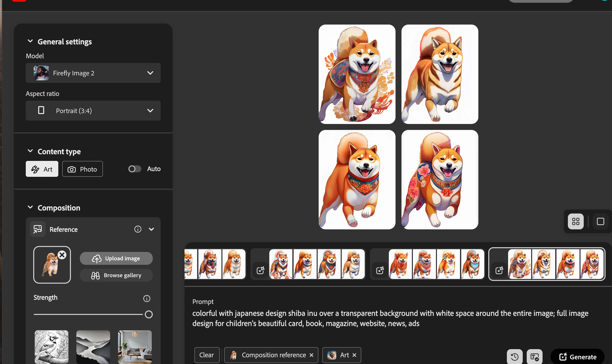Screen dimensions: 612x364
Task: Toggle the Auto content type switch
Action: click(x=135, y=169)
